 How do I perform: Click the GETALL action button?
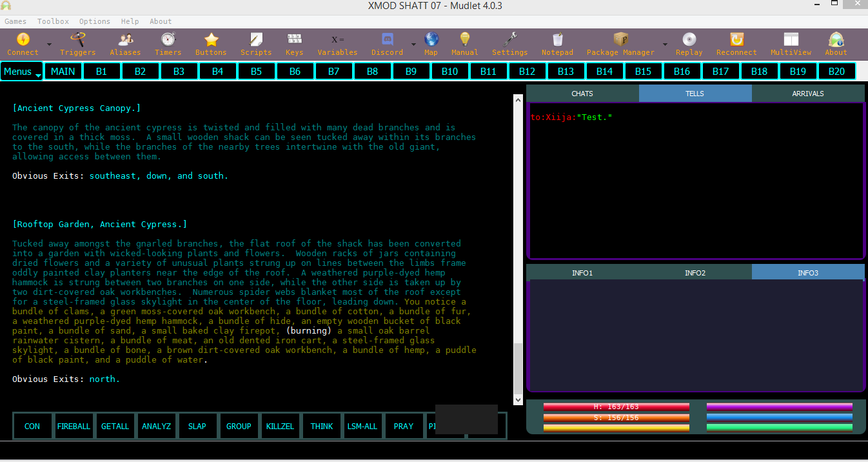coord(115,426)
